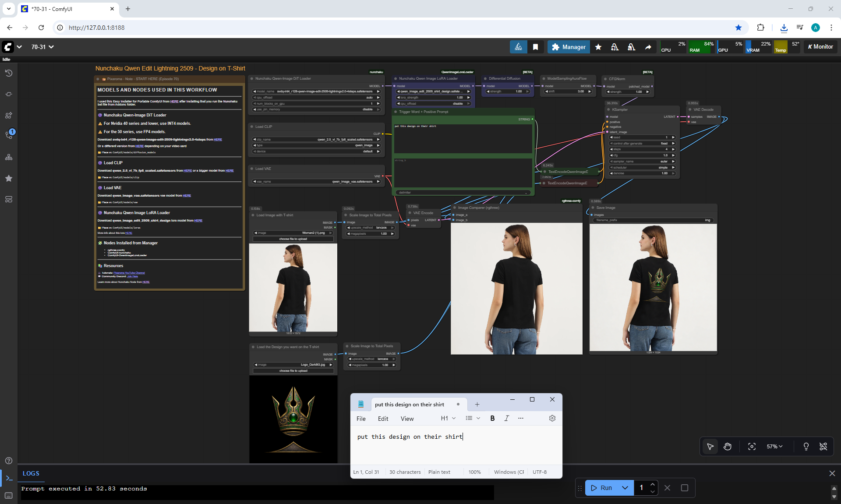
Task: Toggle the bottom terminal panel icon
Action: [9, 478]
